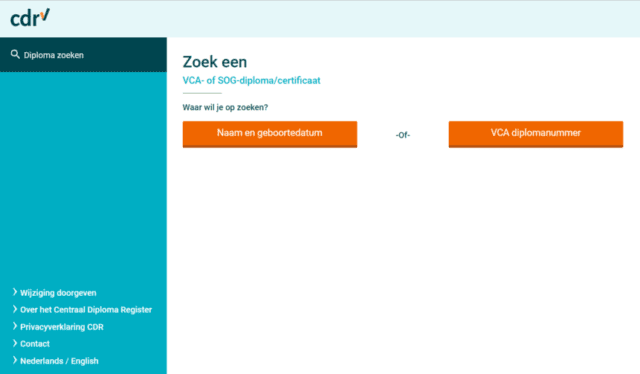Open the Contact link

click(35, 344)
